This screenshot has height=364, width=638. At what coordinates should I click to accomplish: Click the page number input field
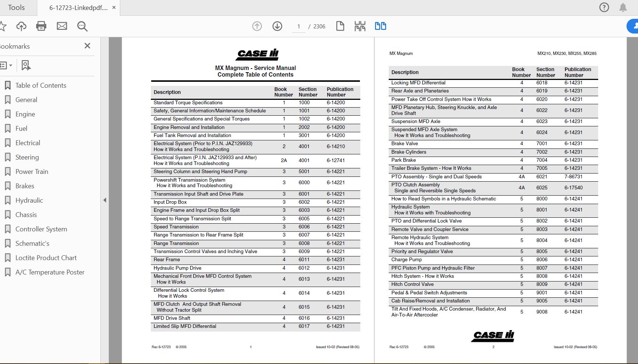(x=298, y=26)
